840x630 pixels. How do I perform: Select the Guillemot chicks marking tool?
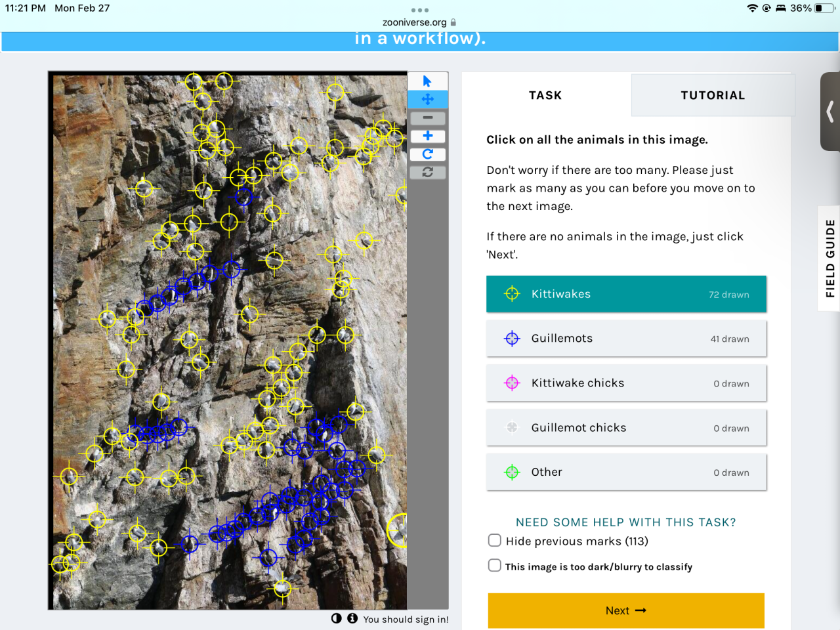[x=626, y=428]
